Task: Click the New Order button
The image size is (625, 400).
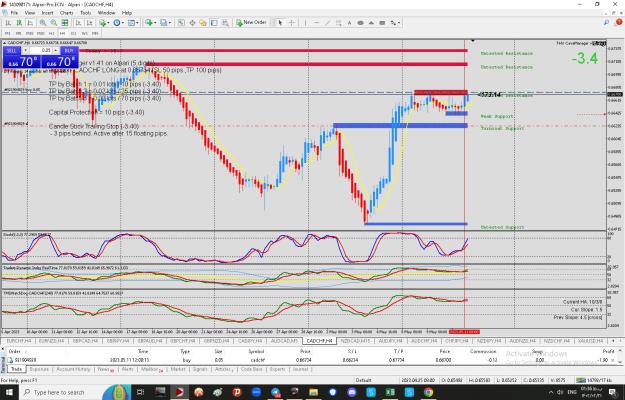Action: pyautogui.click(x=251, y=23)
